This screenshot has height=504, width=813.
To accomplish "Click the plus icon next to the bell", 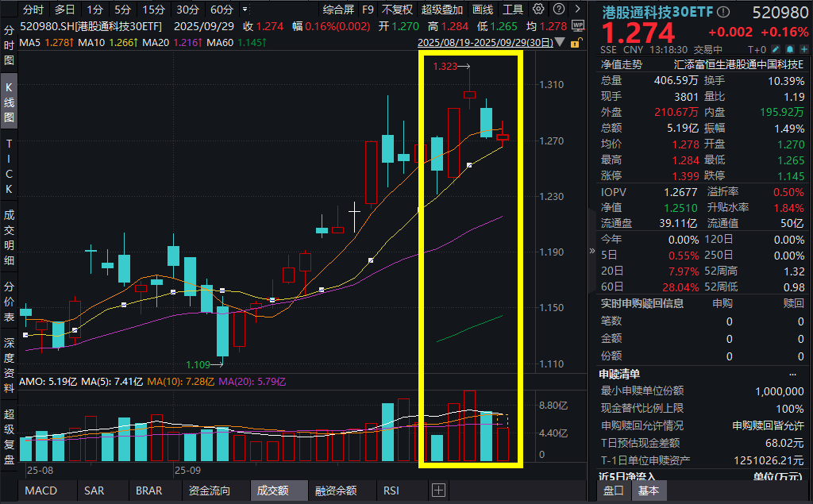I will (804, 48).
